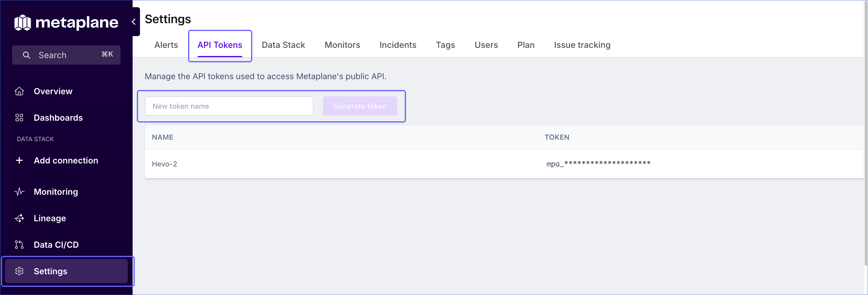
Task: Click the Monitoring pulse icon
Action: pyautogui.click(x=19, y=192)
